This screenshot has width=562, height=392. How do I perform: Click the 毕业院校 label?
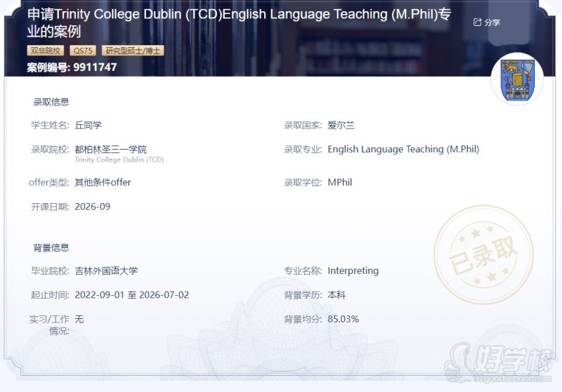click(50, 271)
